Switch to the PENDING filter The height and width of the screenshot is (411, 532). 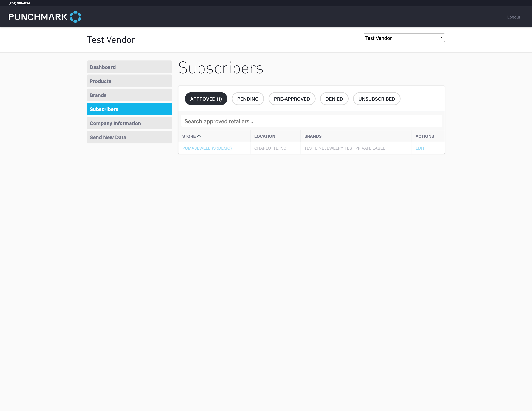click(247, 99)
